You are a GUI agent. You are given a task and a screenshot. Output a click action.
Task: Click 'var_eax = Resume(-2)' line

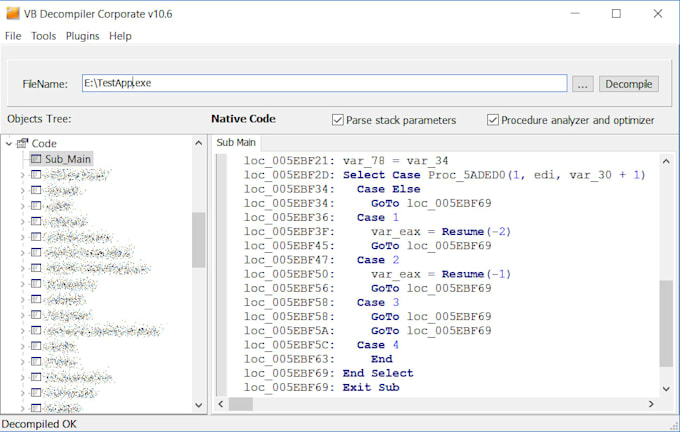tap(377, 232)
